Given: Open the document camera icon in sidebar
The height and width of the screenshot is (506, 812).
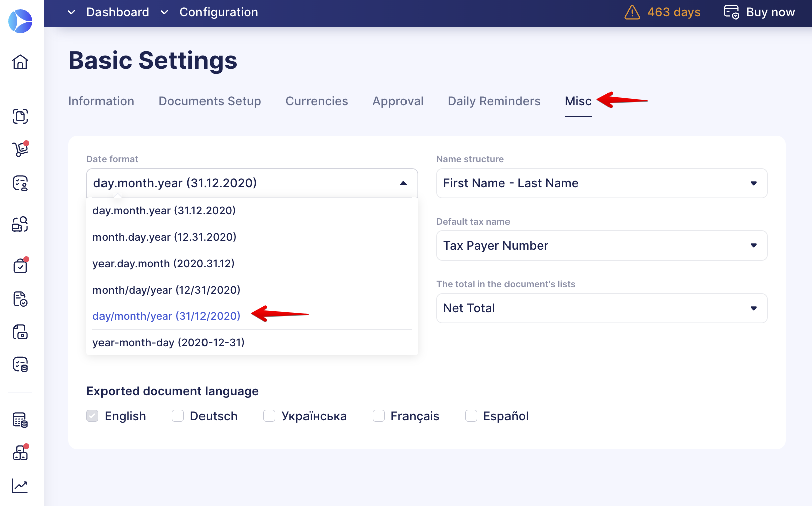Looking at the screenshot, I should pyautogui.click(x=20, y=332).
